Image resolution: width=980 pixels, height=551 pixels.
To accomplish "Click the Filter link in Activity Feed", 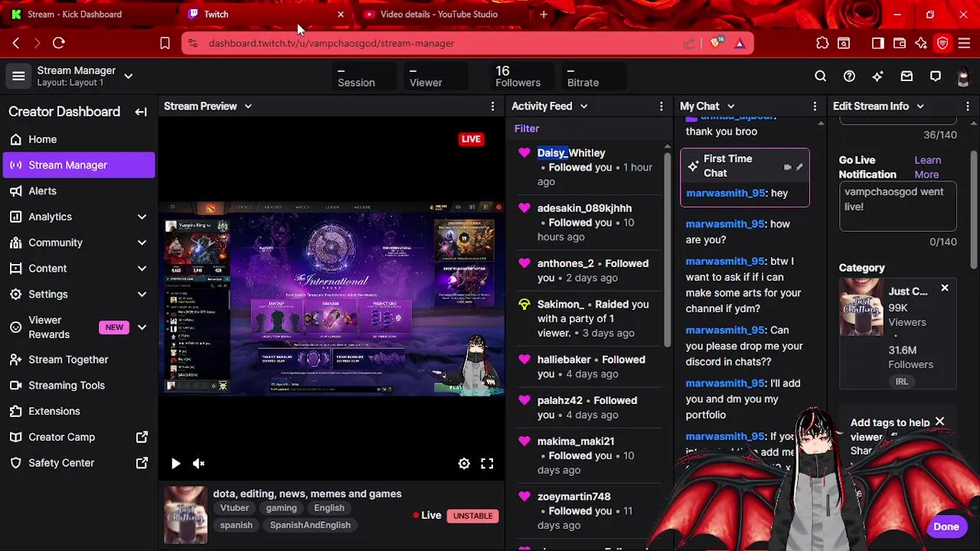I will coord(527,129).
